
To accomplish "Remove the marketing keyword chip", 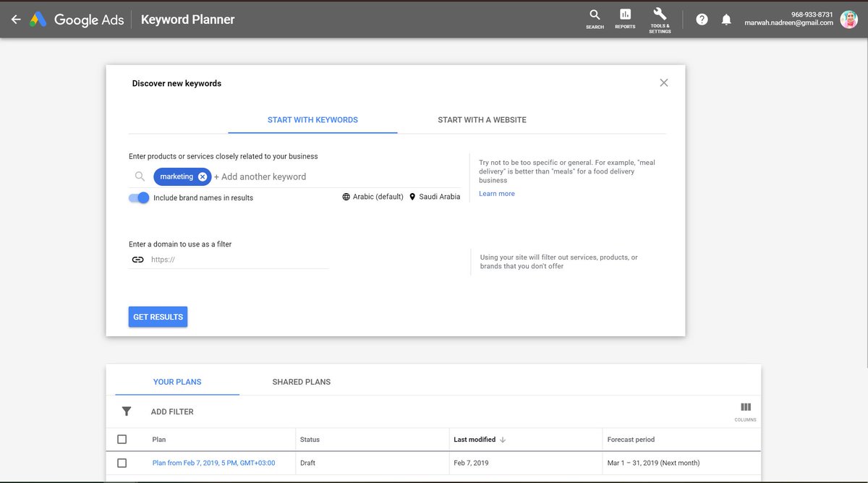I will [203, 176].
